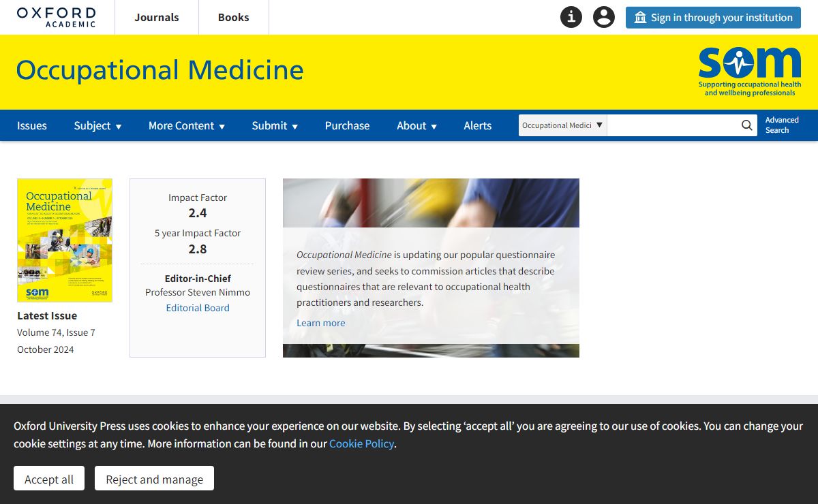Open the latest issue cover thumbnail
The image size is (818, 504).
coord(65,240)
